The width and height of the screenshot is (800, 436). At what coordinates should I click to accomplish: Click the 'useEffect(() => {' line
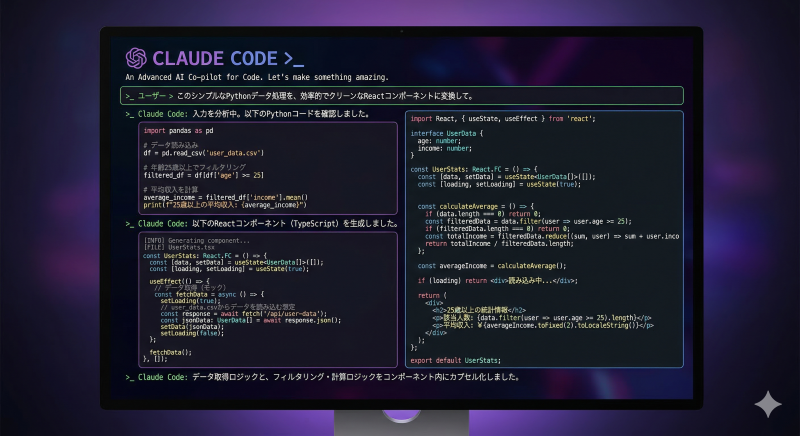pos(179,281)
